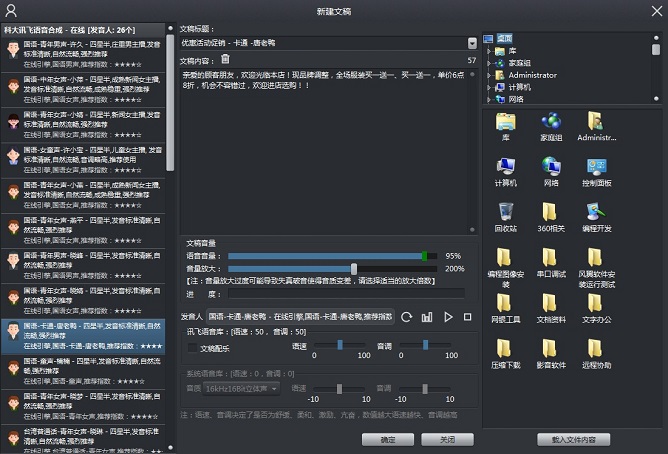
Task: Expand the Administrator tree node
Action: click(489, 75)
